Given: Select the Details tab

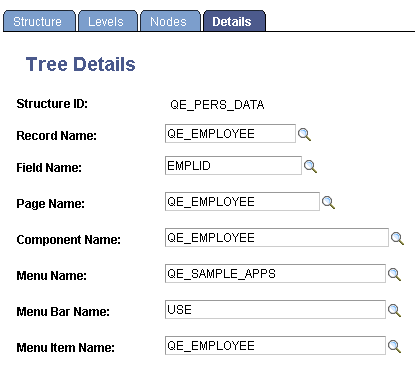Looking at the screenshot, I should [x=234, y=21].
